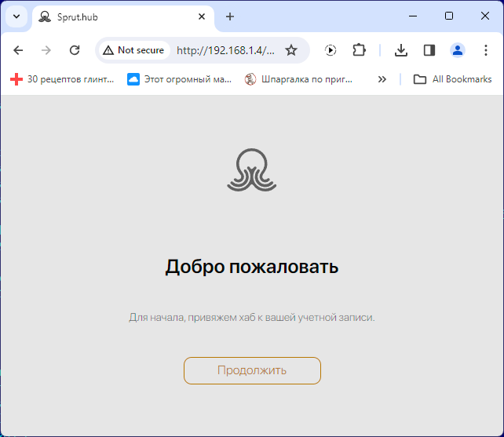
Task: Click the forward navigation arrow
Action: [x=46, y=50]
